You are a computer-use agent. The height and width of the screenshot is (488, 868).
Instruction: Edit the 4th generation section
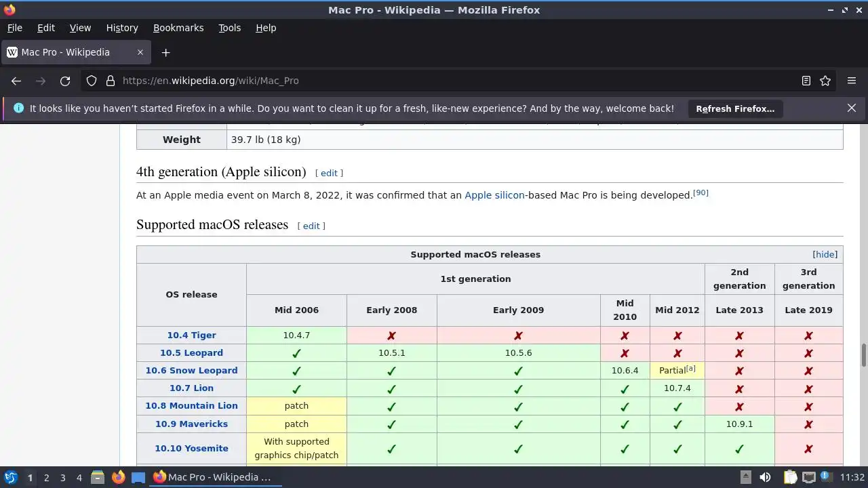pos(329,173)
